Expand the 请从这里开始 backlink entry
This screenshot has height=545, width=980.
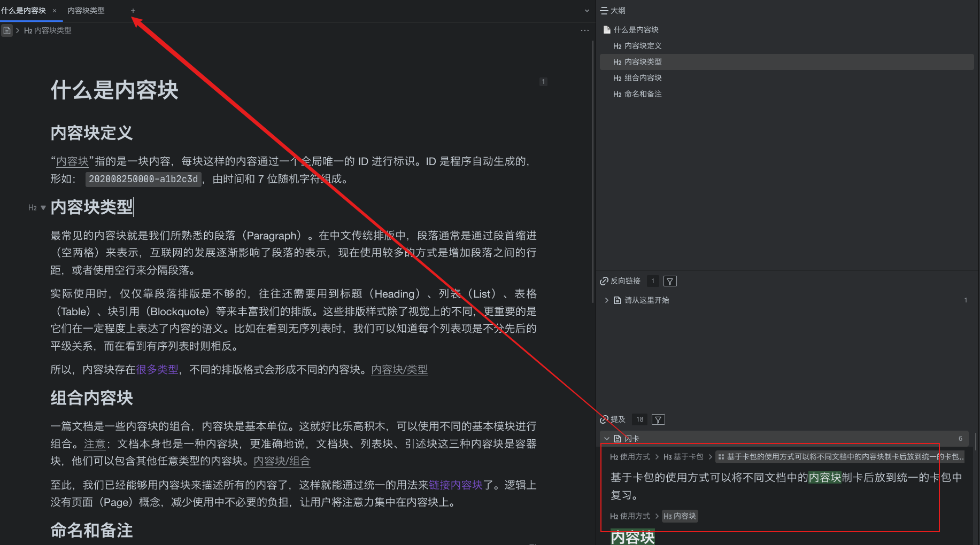point(607,300)
